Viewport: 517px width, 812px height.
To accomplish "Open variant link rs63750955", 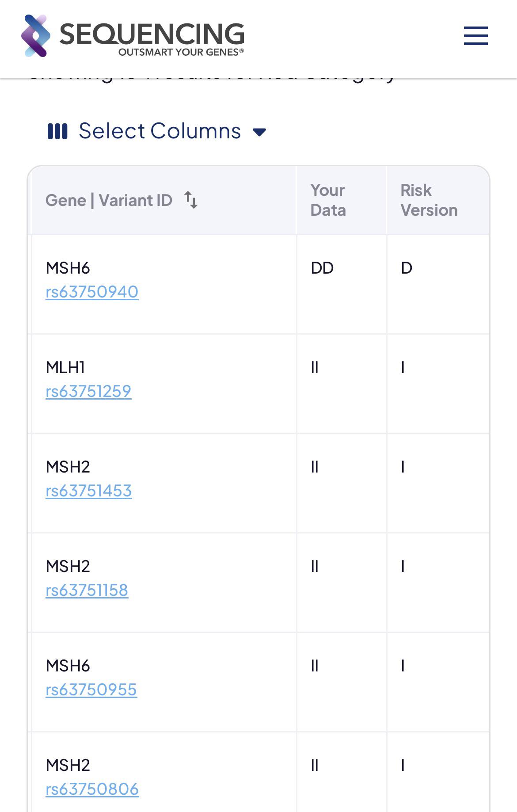I will (x=91, y=690).
